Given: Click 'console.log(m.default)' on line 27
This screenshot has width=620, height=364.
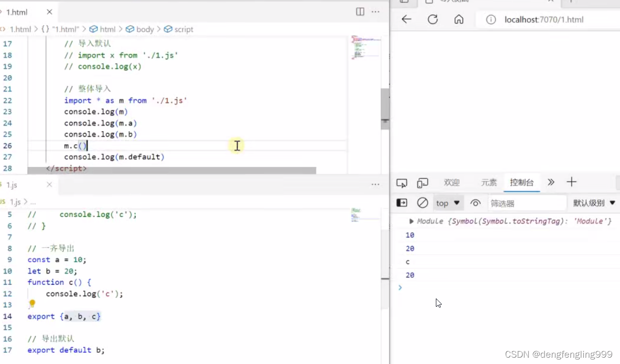Looking at the screenshot, I should coord(114,157).
